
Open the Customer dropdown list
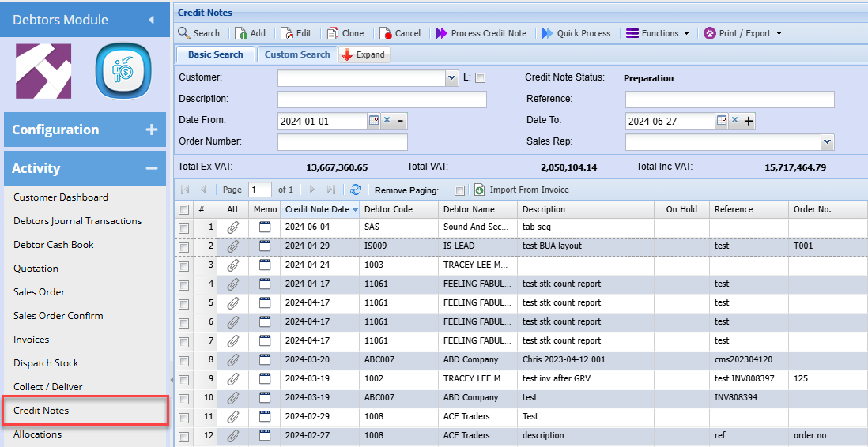tap(451, 78)
